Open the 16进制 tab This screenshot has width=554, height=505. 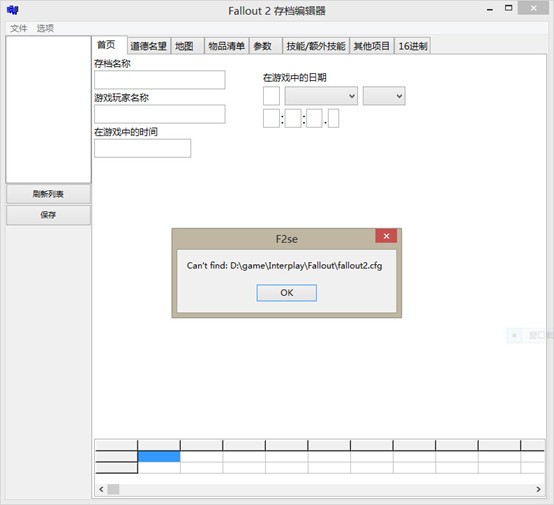point(412,46)
